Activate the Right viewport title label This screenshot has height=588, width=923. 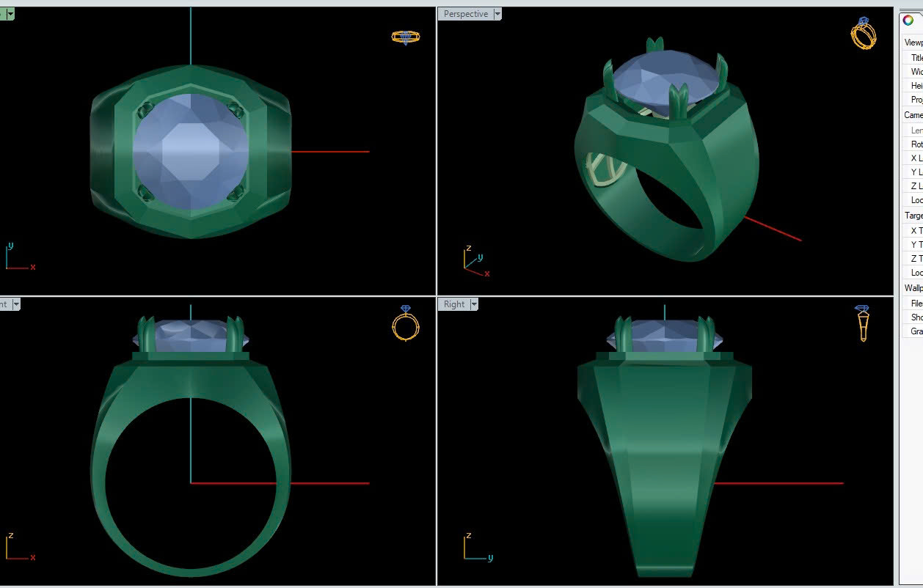454,304
